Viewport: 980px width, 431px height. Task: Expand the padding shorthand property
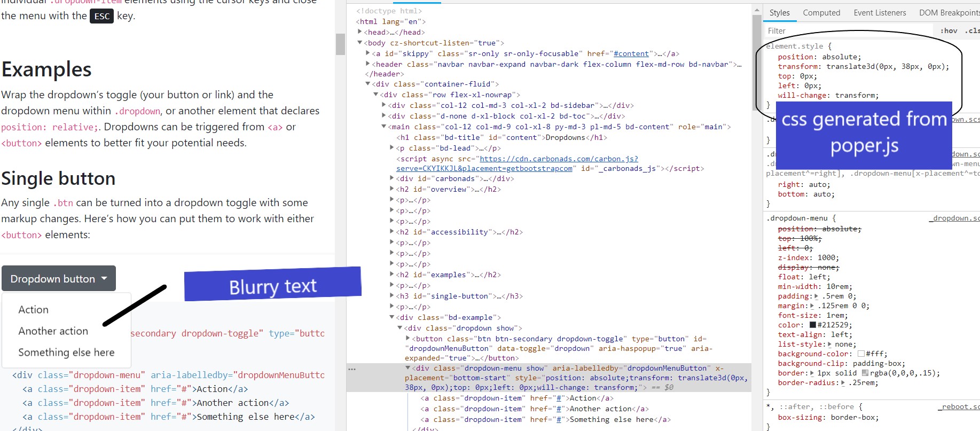point(816,296)
